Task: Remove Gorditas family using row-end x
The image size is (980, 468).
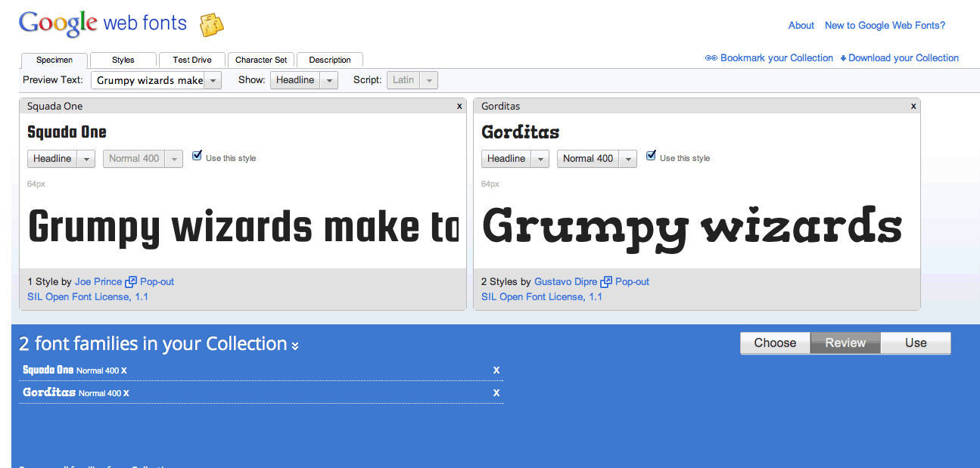Action: pos(496,392)
